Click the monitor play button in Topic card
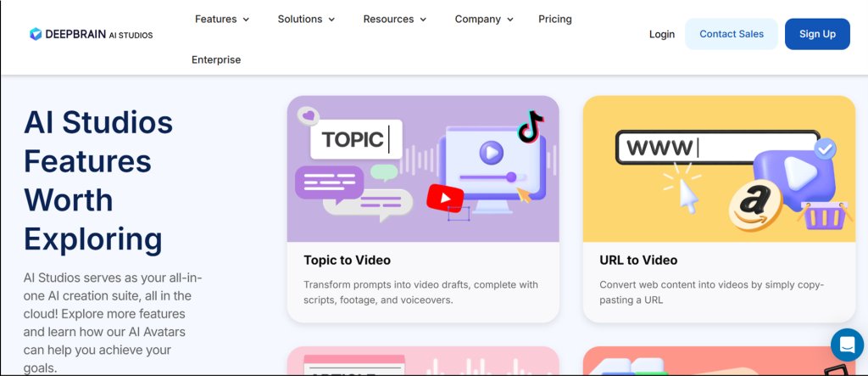The image size is (868, 376). tap(491, 151)
